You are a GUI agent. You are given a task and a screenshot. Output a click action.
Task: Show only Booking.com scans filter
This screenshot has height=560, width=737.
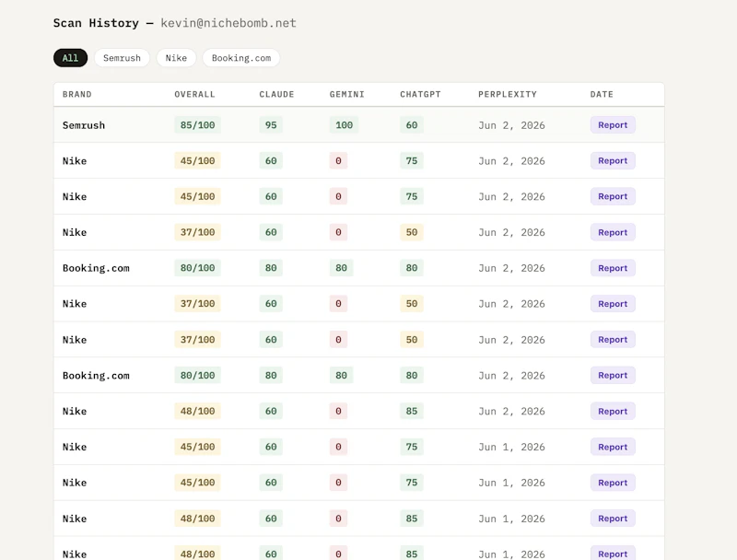pos(241,58)
